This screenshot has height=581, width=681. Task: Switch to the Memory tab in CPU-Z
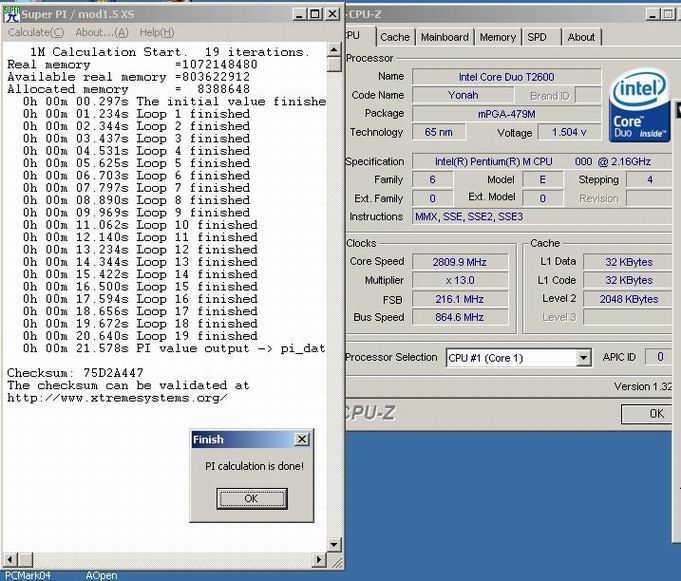pos(498,37)
